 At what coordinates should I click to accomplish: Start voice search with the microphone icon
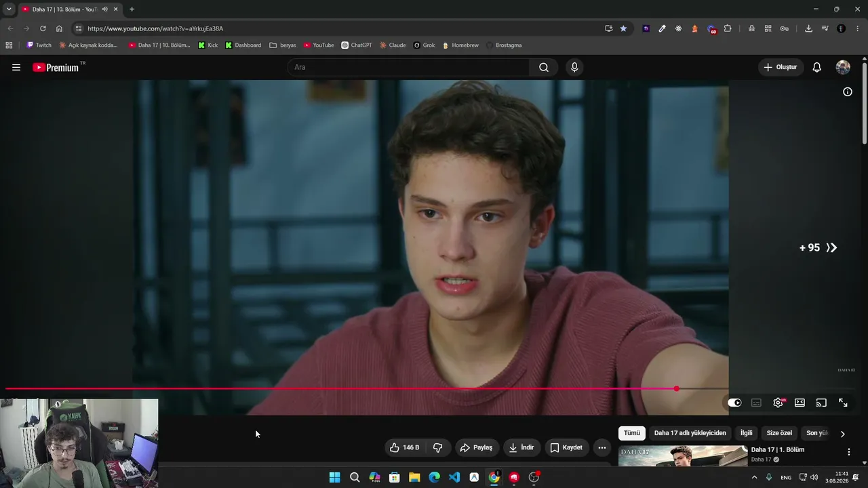click(574, 67)
